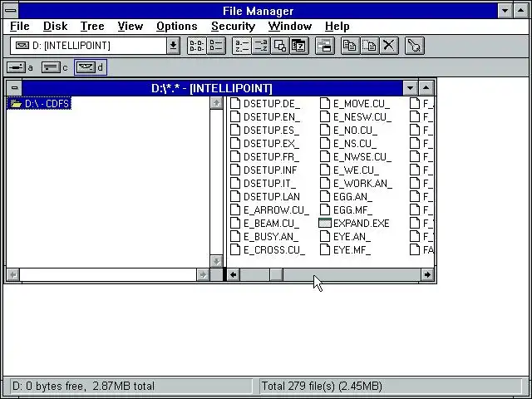The width and height of the screenshot is (532, 399).
Task: Switch to view file names only
Action: coord(197,46)
